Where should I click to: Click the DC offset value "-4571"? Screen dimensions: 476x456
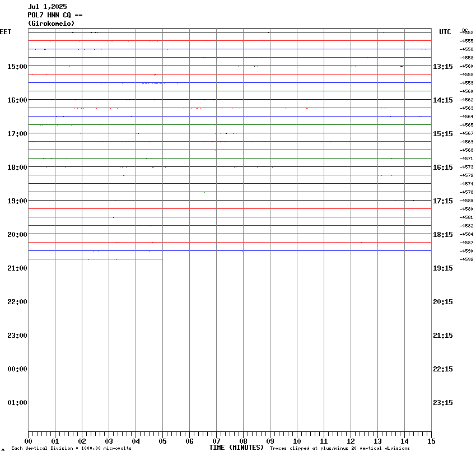point(466,159)
